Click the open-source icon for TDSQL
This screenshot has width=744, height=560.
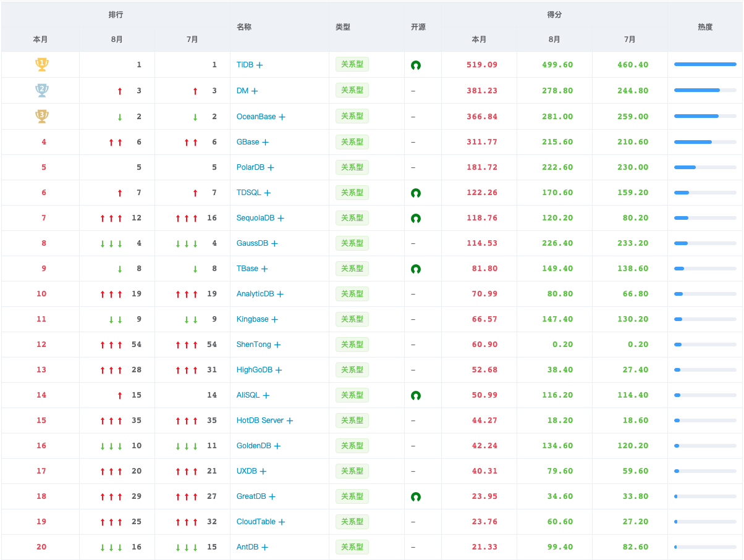pos(416,193)
